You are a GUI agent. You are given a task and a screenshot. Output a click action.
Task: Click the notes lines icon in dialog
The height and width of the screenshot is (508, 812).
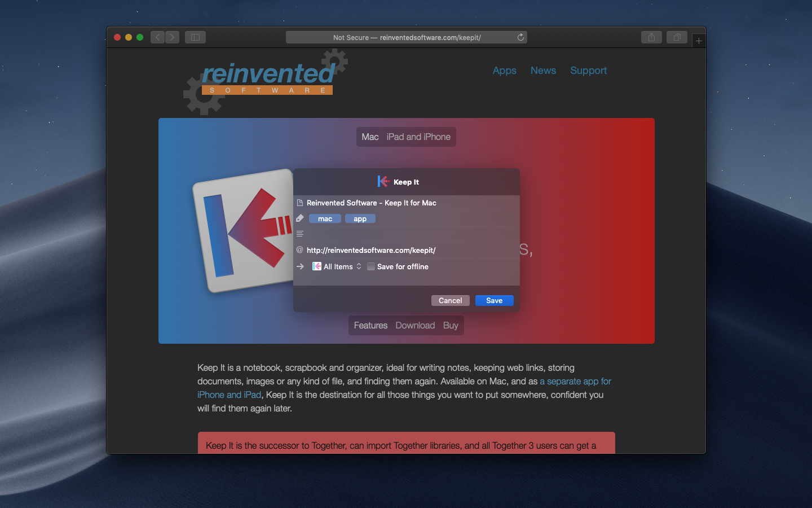point(300,234)
